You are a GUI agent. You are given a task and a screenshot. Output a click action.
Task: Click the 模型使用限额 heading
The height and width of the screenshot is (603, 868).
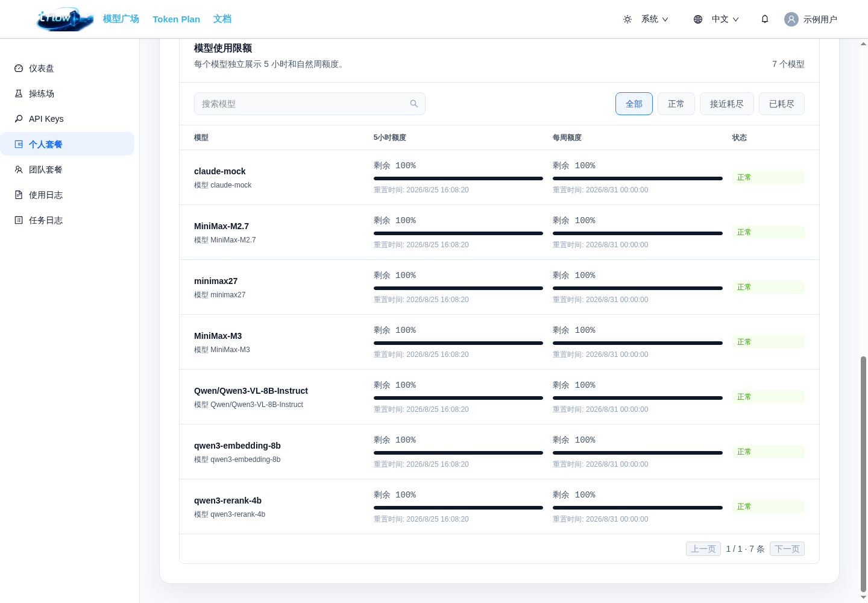[223, 48]
